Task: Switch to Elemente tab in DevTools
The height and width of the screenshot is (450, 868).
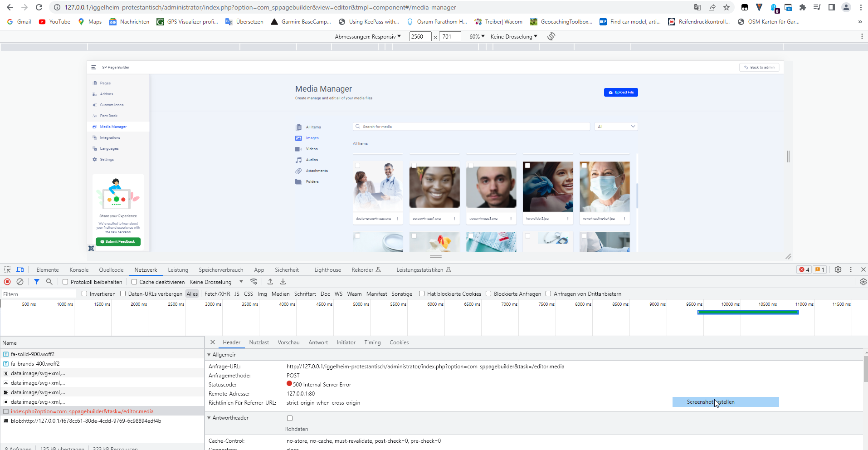Action: (48, 269)
